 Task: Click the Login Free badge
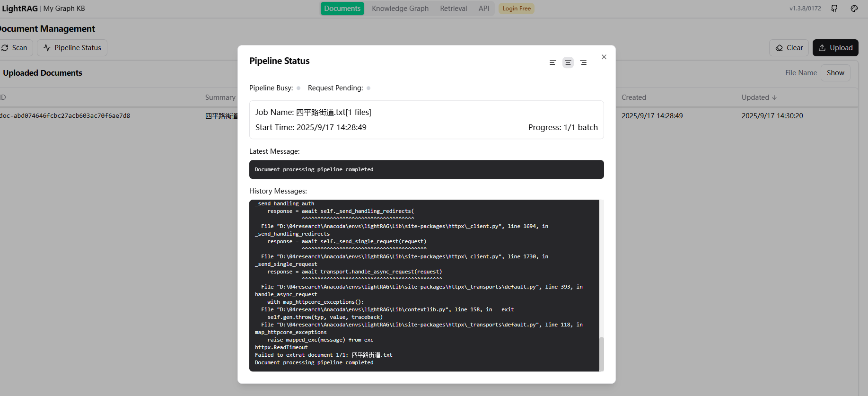[517, 9]
